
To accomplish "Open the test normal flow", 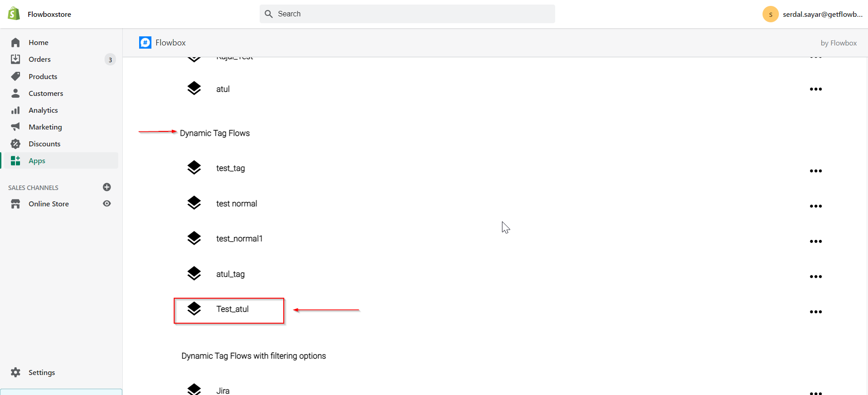I will point(236,204).
